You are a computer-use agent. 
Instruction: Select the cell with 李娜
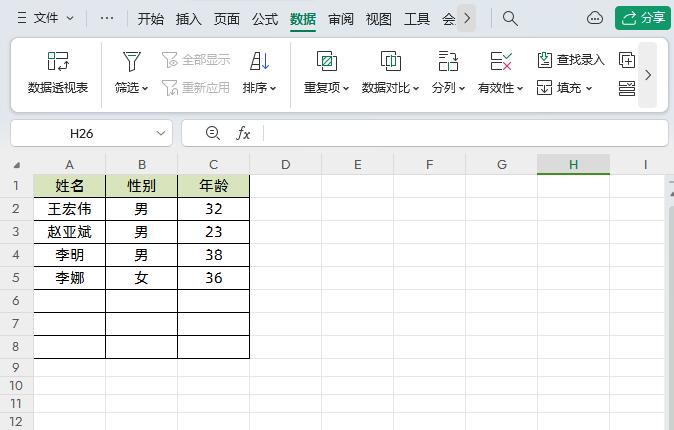pos(70,278)
